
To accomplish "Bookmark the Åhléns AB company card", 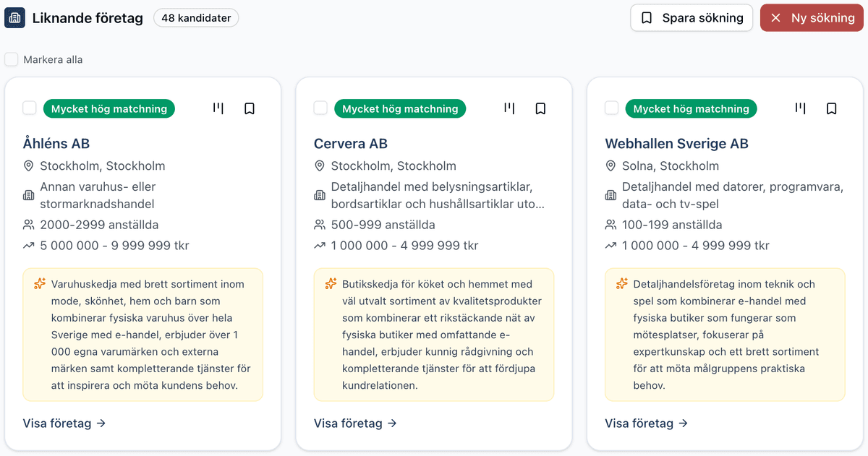I will (x=250, y=108).
